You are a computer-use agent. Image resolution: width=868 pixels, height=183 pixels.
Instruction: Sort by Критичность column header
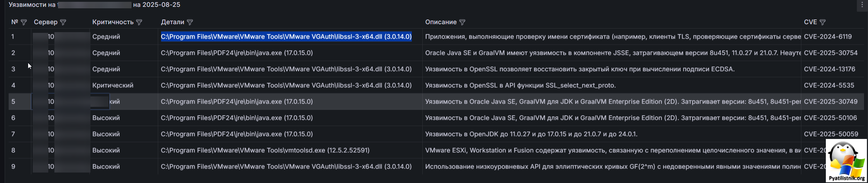(x=113, y=22)
